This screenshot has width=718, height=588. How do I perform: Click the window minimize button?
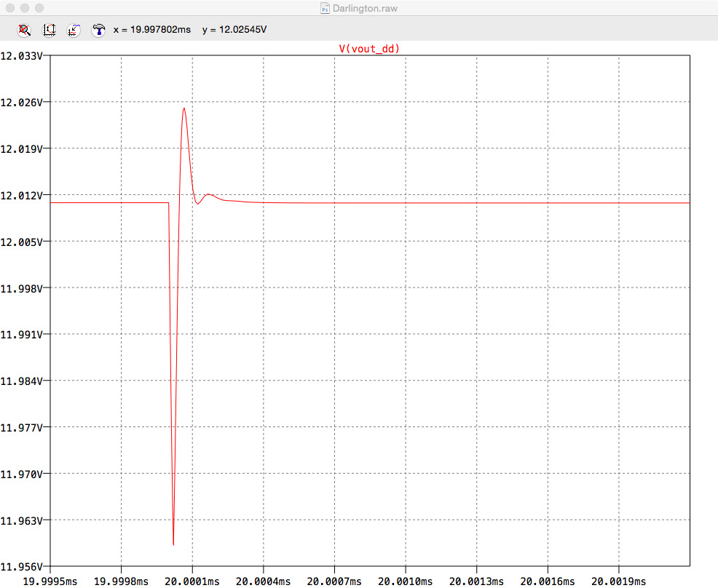point(25,8)
